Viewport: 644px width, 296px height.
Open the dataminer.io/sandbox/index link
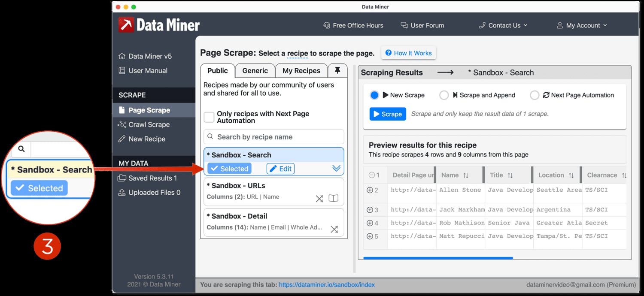(327, 285)
